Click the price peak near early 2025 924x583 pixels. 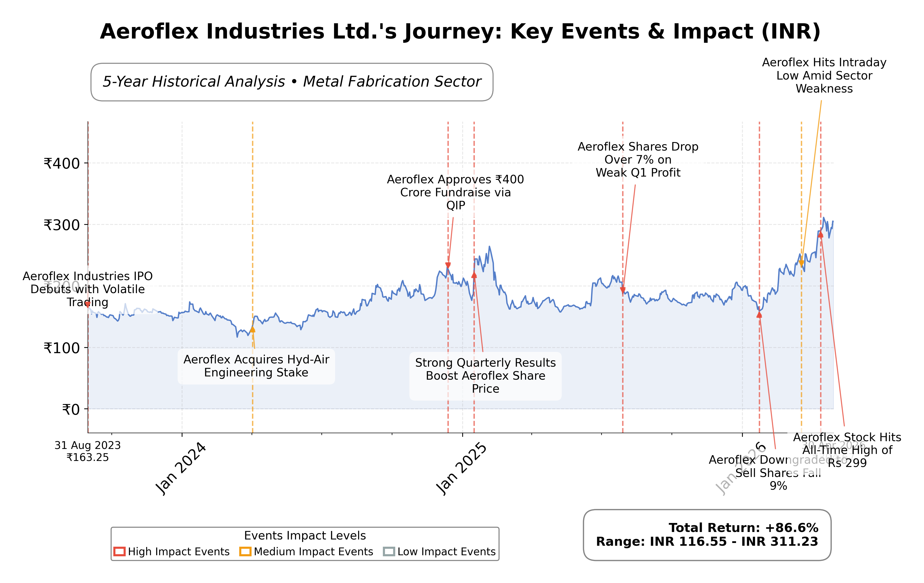[489, 247]
